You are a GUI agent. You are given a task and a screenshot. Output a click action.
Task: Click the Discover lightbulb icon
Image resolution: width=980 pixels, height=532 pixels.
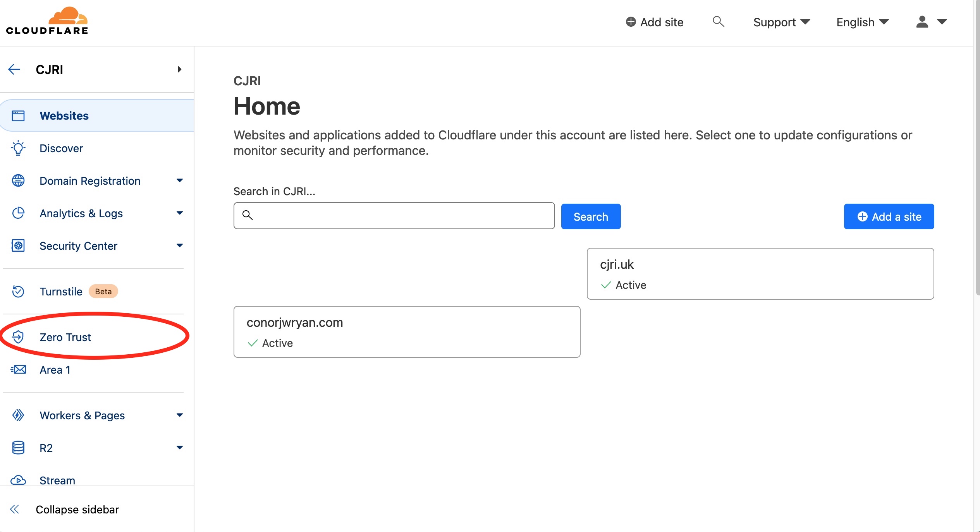pos(18,148)
